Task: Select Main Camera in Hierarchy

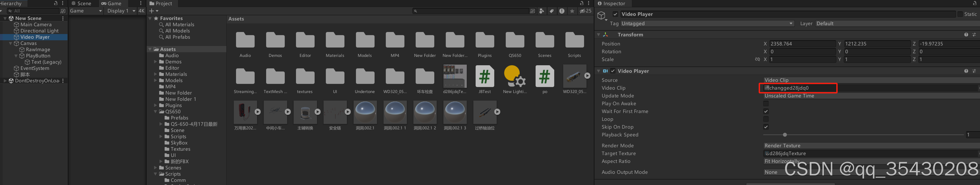Action: tap(36, 25)
